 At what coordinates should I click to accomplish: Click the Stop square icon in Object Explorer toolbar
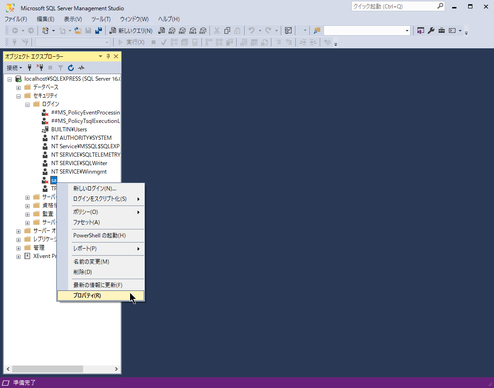click(x=50, y=68)
